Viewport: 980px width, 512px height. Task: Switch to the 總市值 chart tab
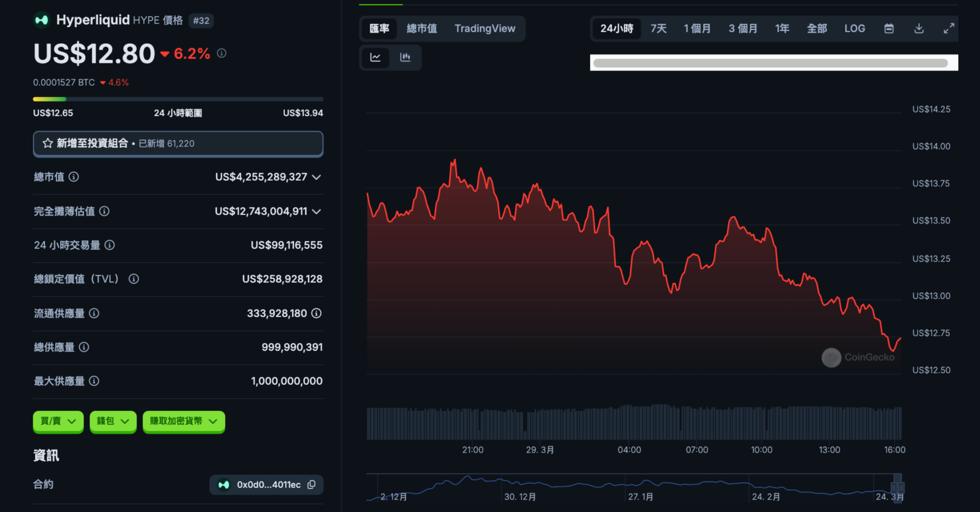click(x=422, y=28)
